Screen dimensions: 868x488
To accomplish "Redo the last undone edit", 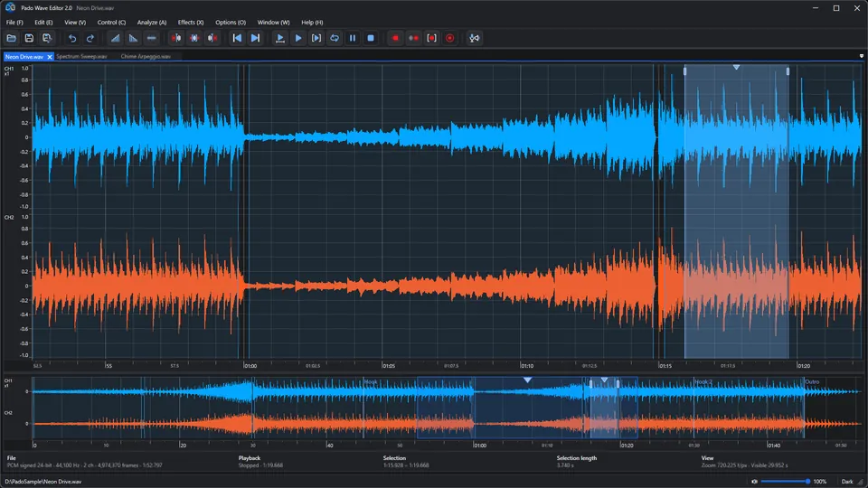I will (x=90, y=38).
